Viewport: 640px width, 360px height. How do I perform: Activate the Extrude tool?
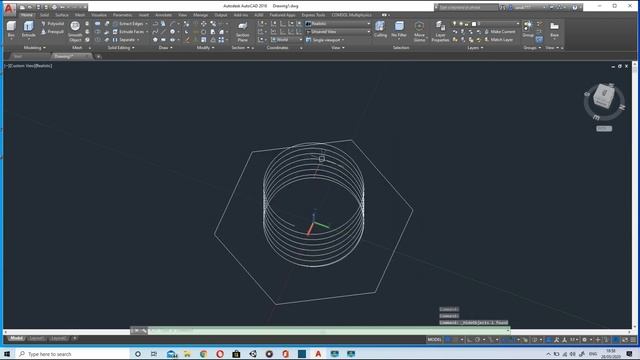pos(28,29)
